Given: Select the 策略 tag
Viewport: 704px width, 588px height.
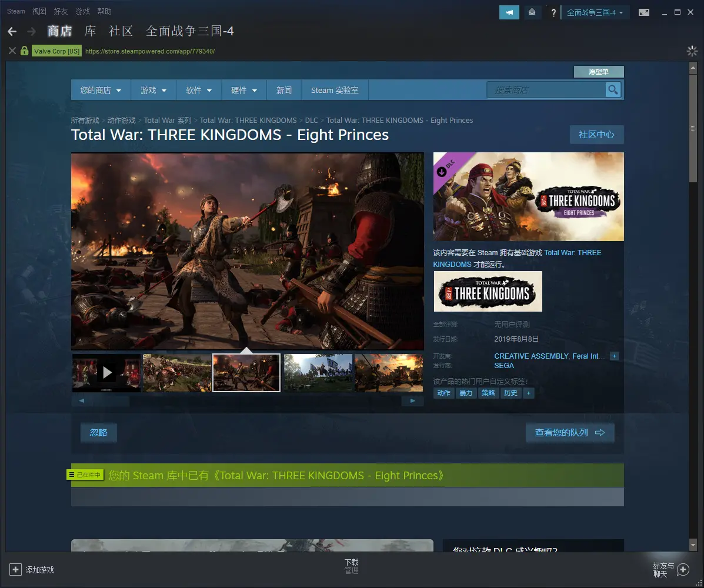Looking at the screenshot, I should 488,393.
